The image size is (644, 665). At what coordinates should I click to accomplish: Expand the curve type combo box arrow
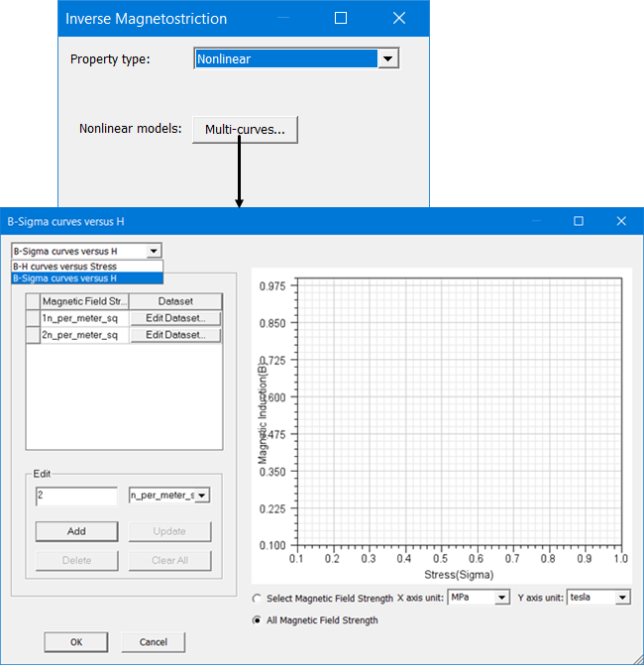point(154,251)
